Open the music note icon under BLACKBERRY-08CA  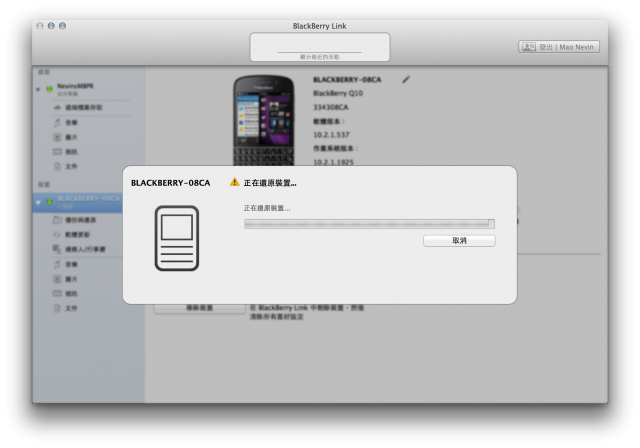click(57, 264)
